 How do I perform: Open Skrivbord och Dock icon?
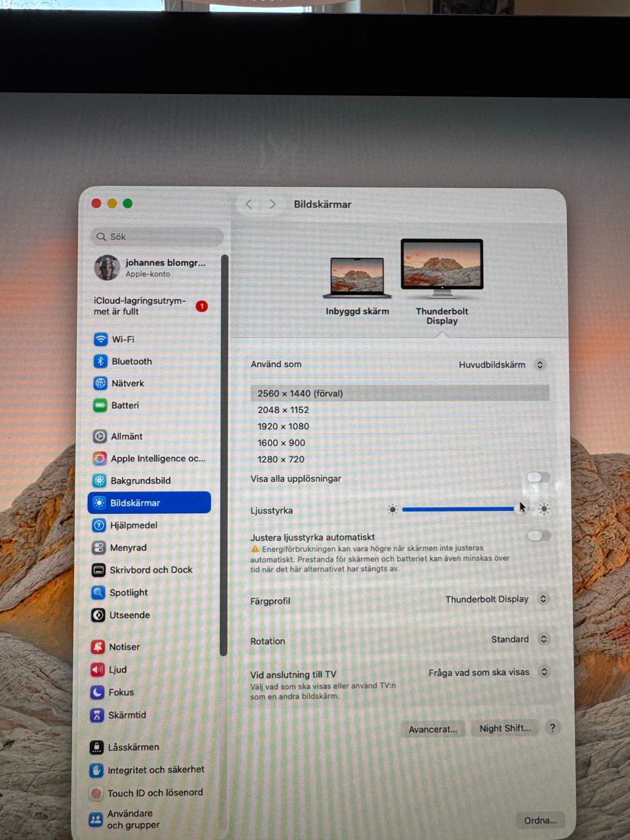pyautogui.click(x=98, y=570)
